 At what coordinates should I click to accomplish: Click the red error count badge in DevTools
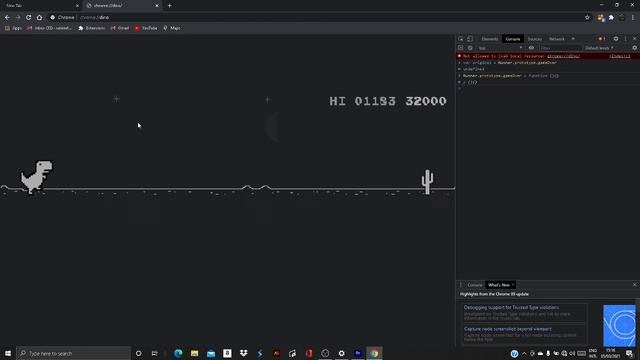(x=602, y=39)
